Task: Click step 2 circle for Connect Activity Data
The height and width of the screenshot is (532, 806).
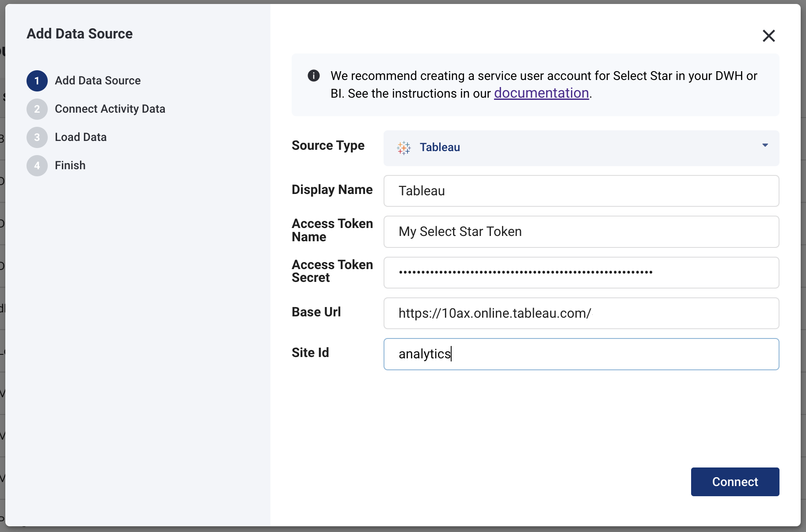Action: [37, 109]
